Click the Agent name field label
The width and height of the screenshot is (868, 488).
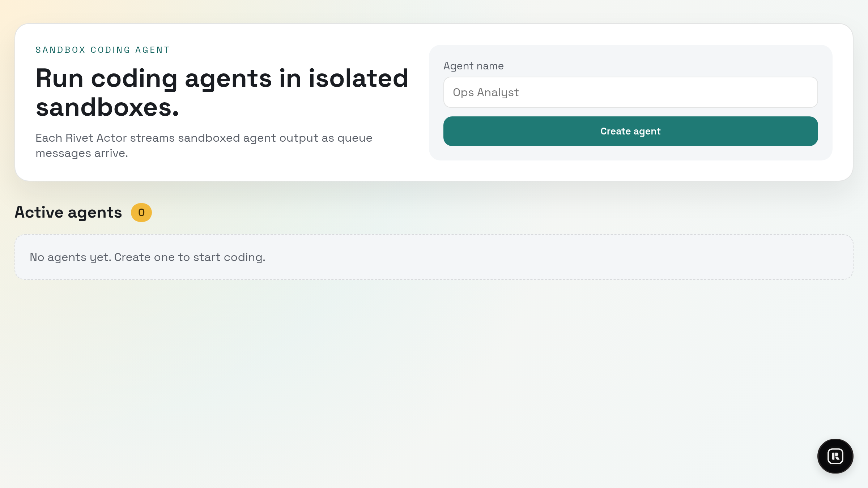point(473,66)
